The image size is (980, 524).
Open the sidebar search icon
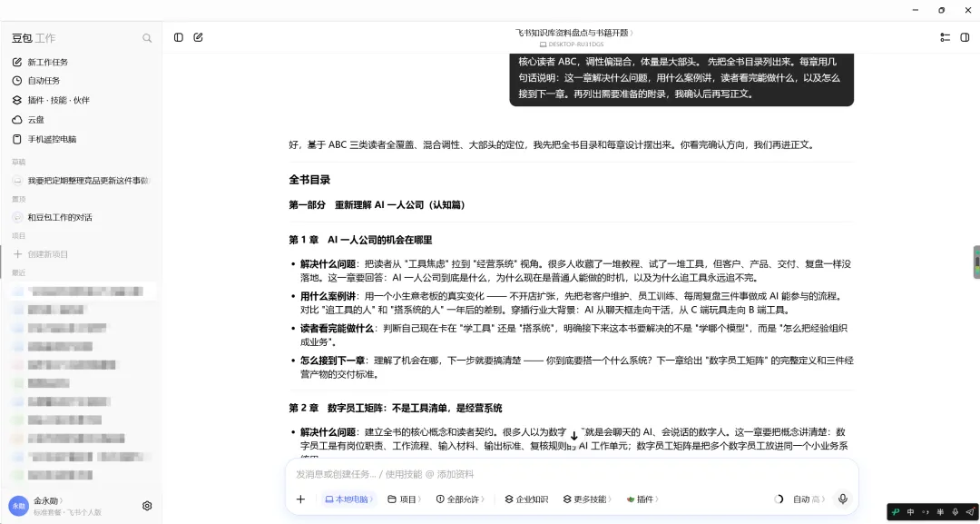coord(147,38)
